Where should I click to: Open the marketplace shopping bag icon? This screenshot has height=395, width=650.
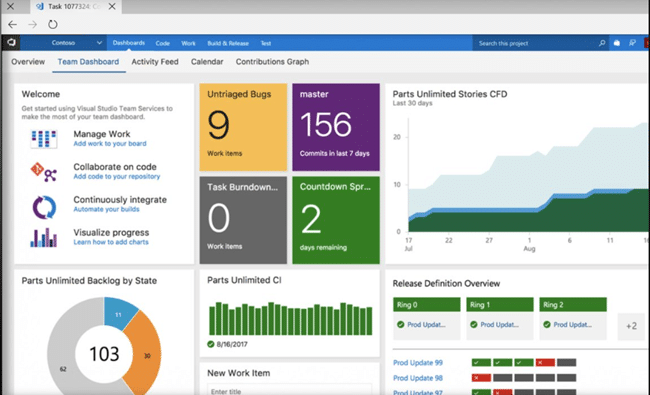[x=617, y=43]
